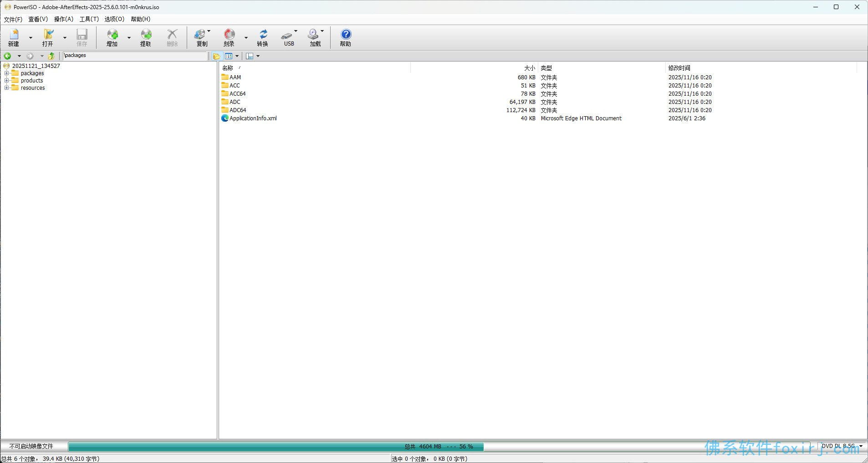Select the ApplicationInfo.xml file name

coord(253,118)
